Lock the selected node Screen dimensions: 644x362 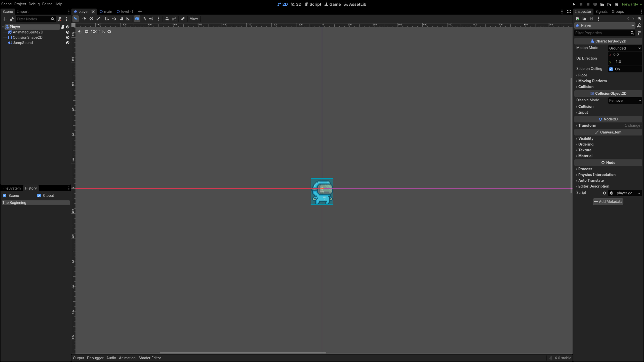167,19
